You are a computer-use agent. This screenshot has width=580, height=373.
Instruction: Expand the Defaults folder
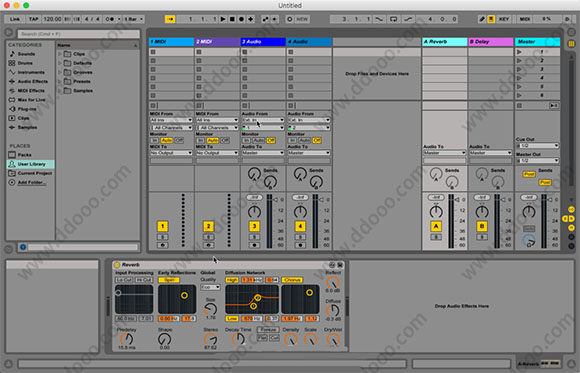[x=60, y=63]
